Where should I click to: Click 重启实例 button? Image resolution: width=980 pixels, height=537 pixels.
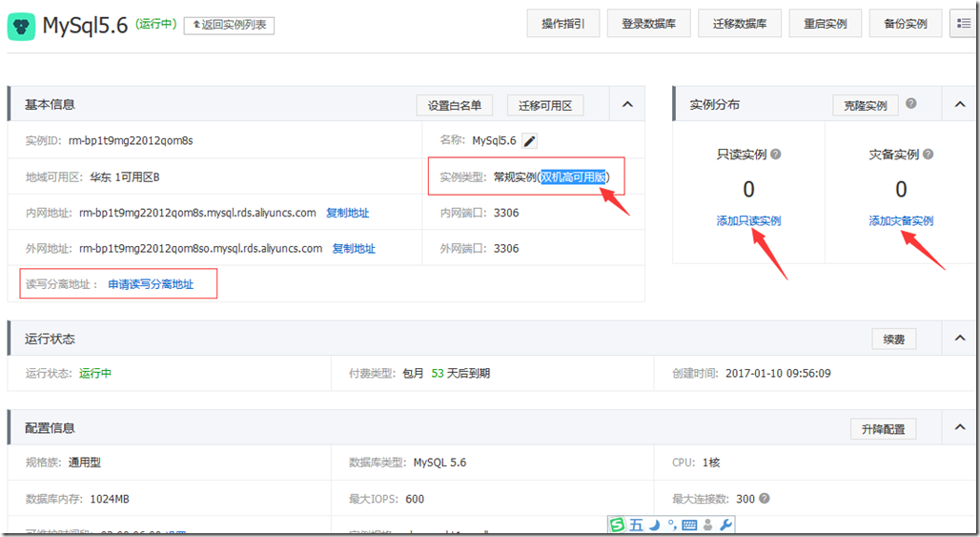click(825, 24)
